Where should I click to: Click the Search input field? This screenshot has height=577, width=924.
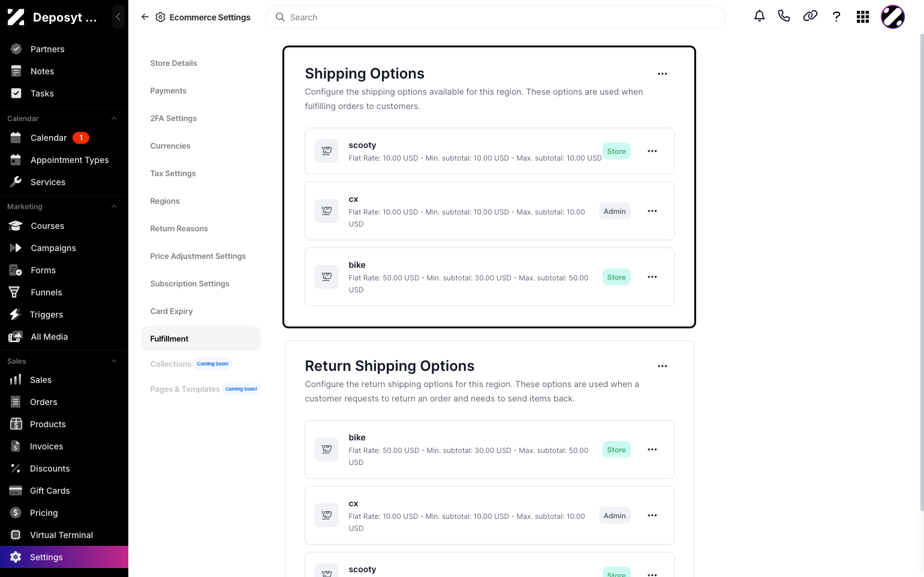[495, 17]
